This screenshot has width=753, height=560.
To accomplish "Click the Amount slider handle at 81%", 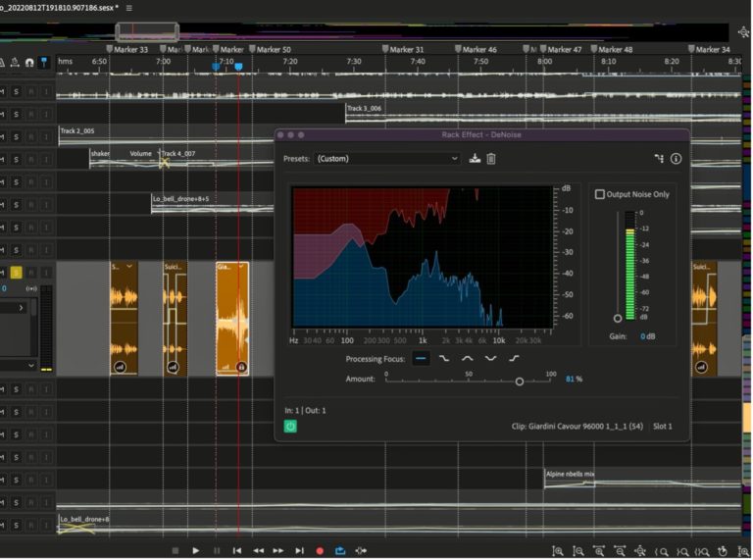I will (519, 381).
